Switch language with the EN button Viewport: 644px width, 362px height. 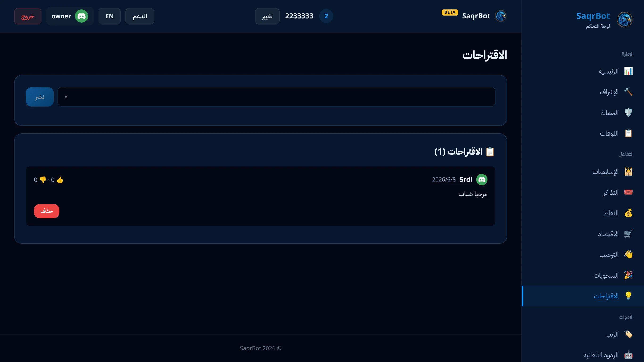pyautogui.click(x=110, y=16)
